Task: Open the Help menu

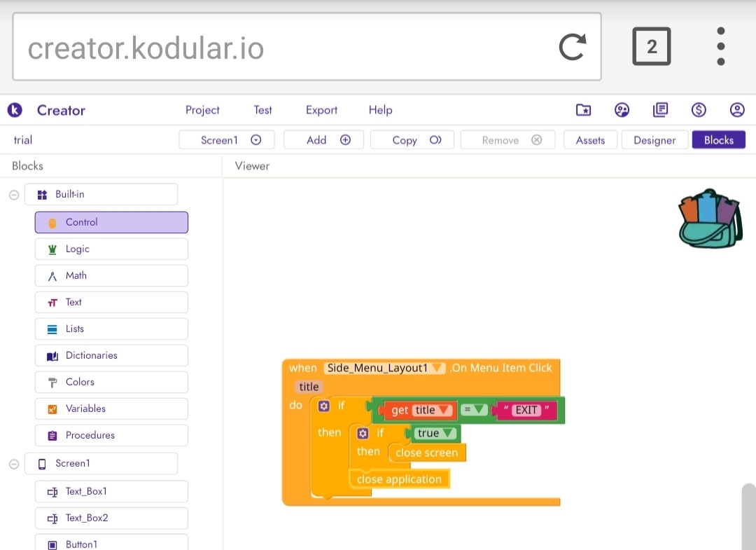Action: coord(380,110)
